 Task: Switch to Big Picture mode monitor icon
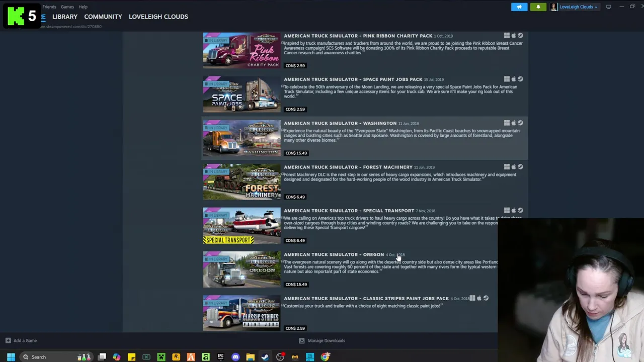pyautogui.click(x=608, y=7)
